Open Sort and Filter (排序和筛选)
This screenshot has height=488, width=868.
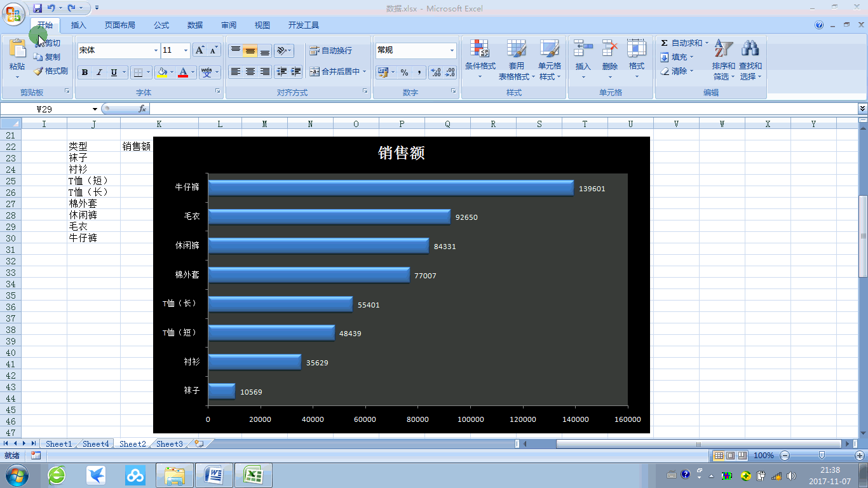click(723, 60)
